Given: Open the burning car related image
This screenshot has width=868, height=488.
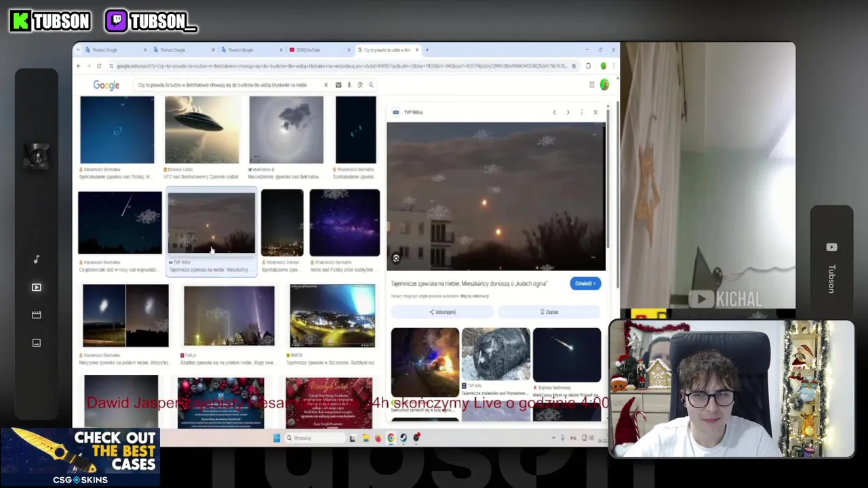Looking at the screenshot, I should coord(425,362).
